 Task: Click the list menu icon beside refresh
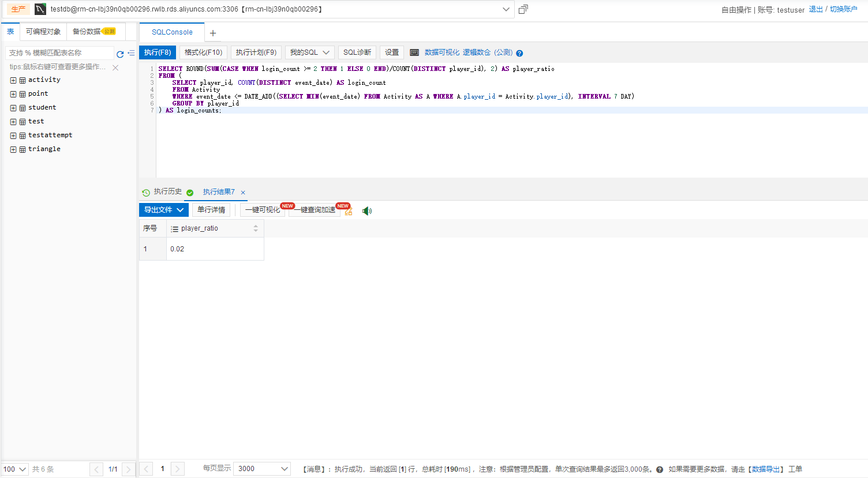(131, 53)
